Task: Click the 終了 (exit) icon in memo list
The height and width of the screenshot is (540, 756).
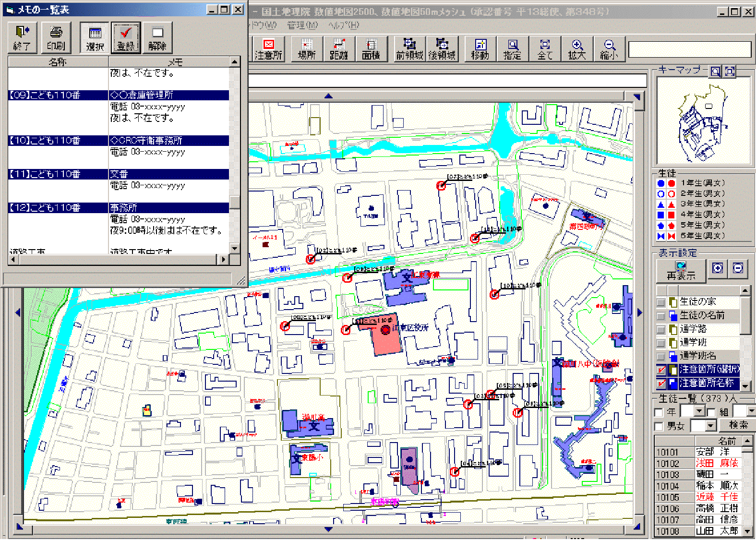Action: click(22, 37)
